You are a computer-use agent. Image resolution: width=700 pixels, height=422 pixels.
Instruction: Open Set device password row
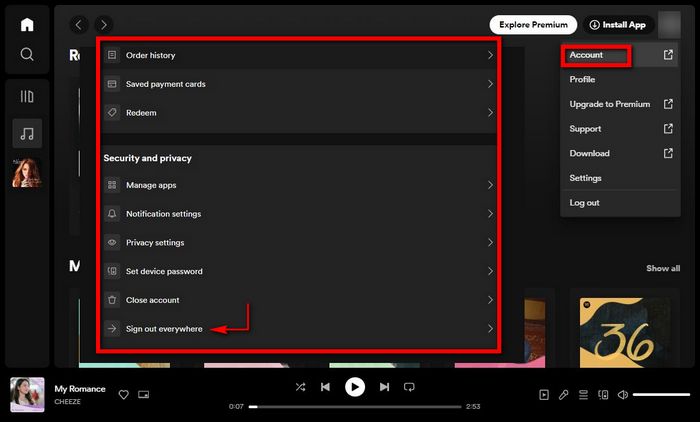pos(299,271)
